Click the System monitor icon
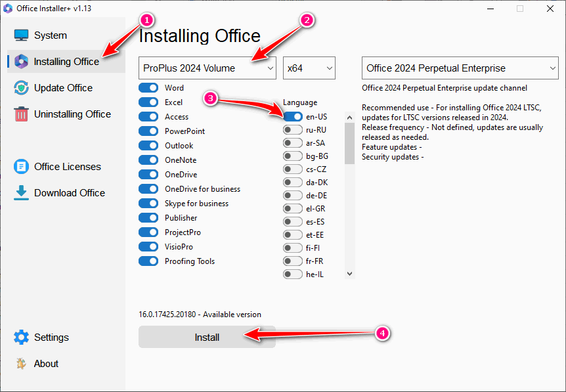 tap(21, 35)
